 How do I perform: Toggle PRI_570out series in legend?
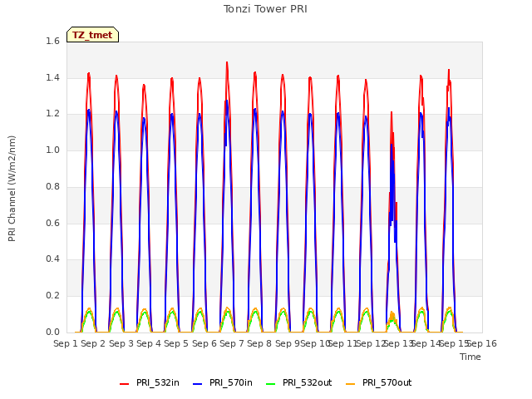pos(379,382)
